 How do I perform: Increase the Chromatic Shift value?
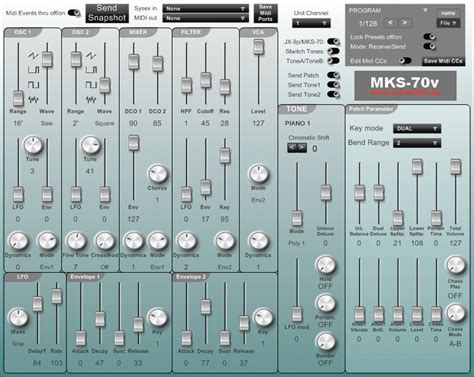301,148
